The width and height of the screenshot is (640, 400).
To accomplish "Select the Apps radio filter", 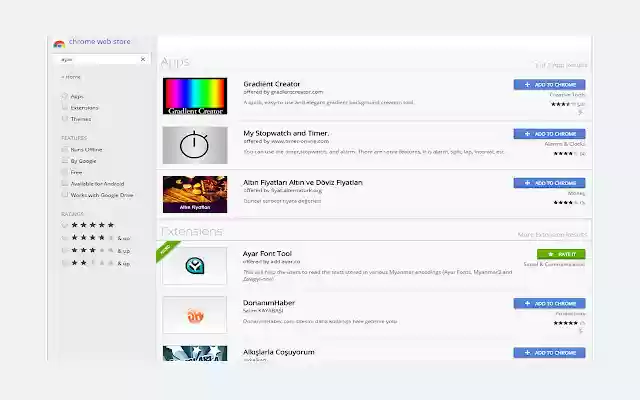I will [64, 96].
